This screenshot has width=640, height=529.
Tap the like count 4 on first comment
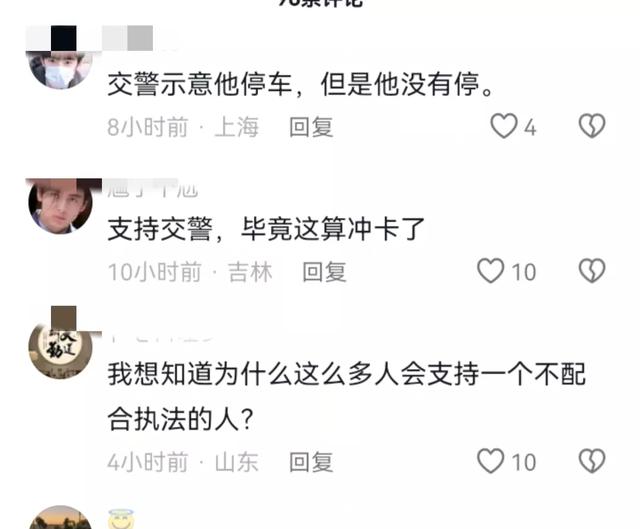[x=530, y=128]
